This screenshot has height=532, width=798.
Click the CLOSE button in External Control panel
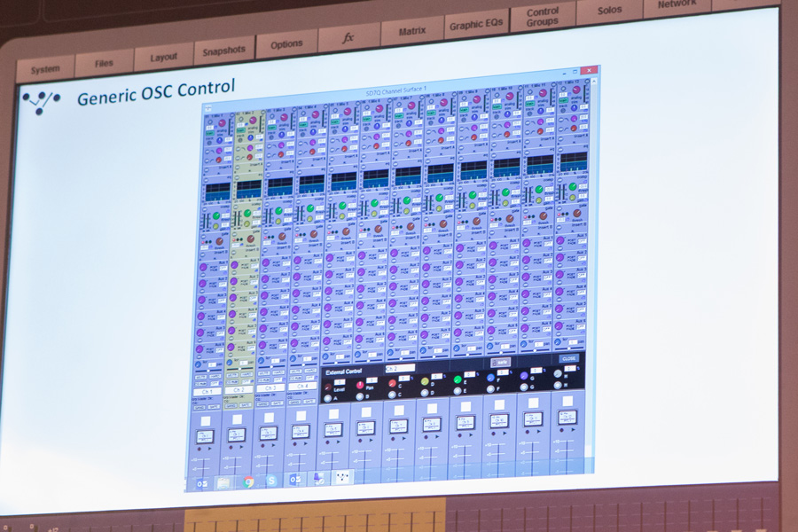point(568,358)
